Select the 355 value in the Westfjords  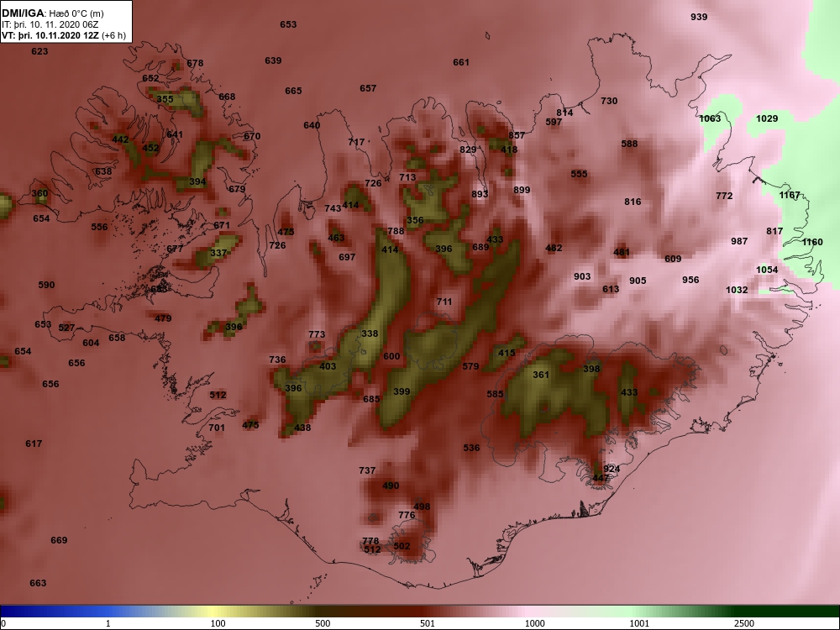[x=165, y=99]
